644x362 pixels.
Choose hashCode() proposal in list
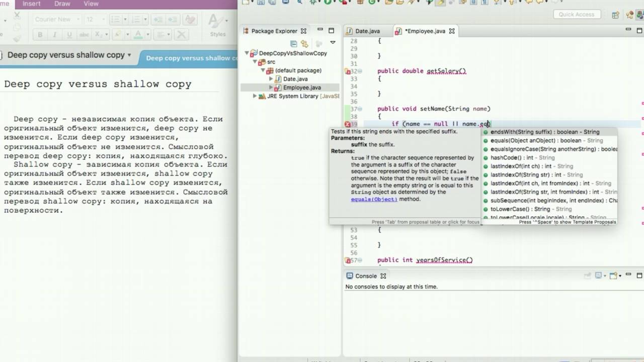click(549, 157)
